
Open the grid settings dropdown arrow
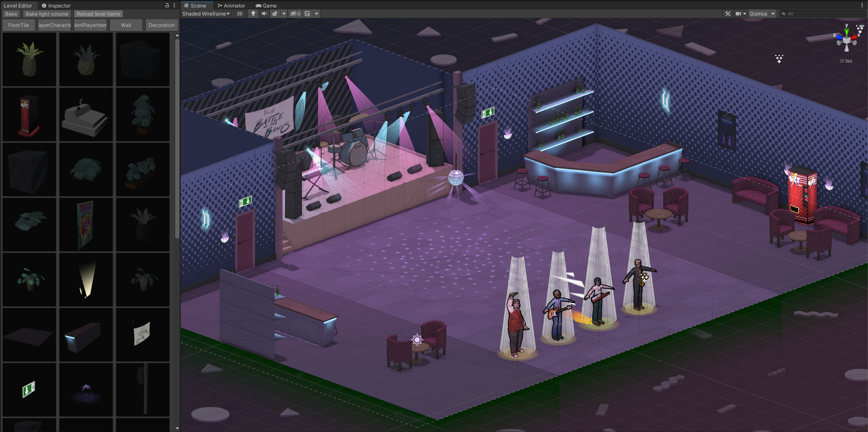pyautogui.click(x=316, y=14)
